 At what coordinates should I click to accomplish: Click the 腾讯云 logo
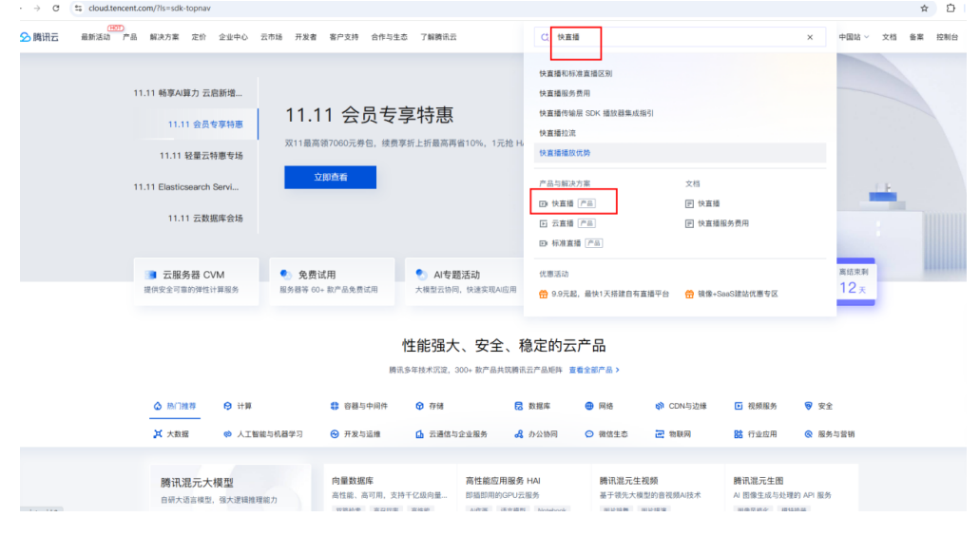[39, 37]
